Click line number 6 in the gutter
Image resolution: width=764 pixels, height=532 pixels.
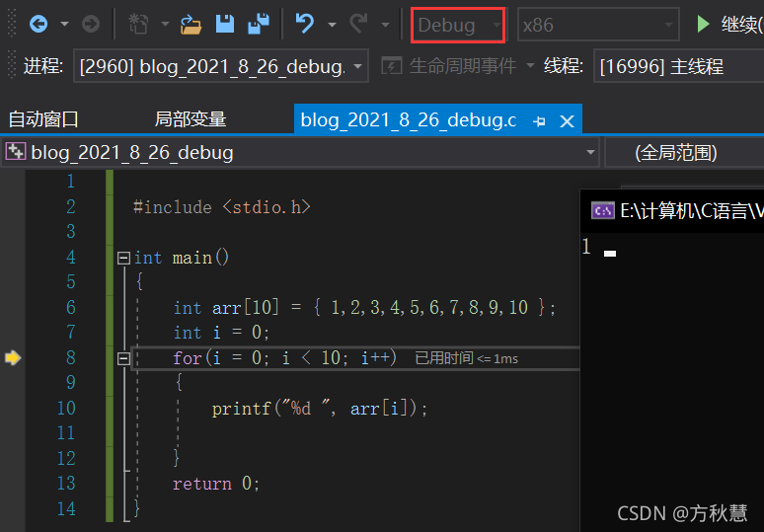(x=71, y=307)
